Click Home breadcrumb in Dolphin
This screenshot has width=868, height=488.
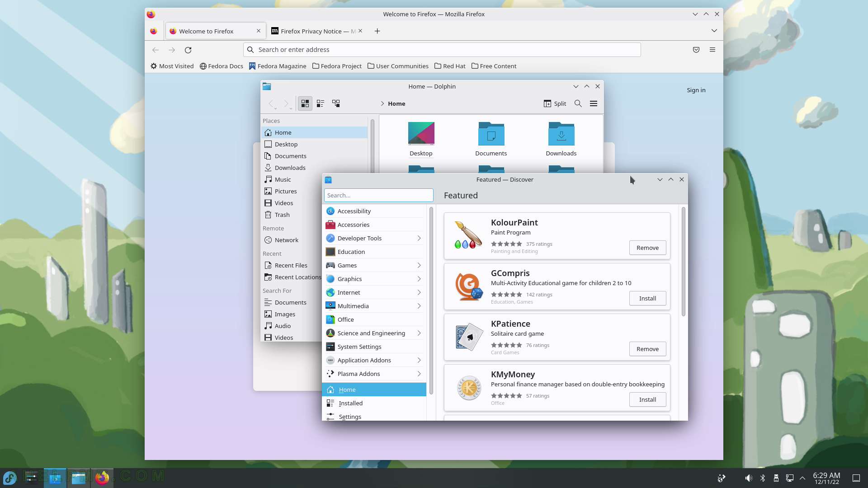pos(396,103)
